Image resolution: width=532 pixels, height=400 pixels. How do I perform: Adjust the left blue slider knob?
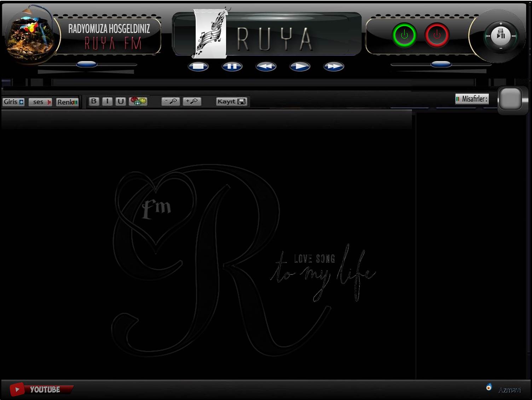[x=87, y=64]
